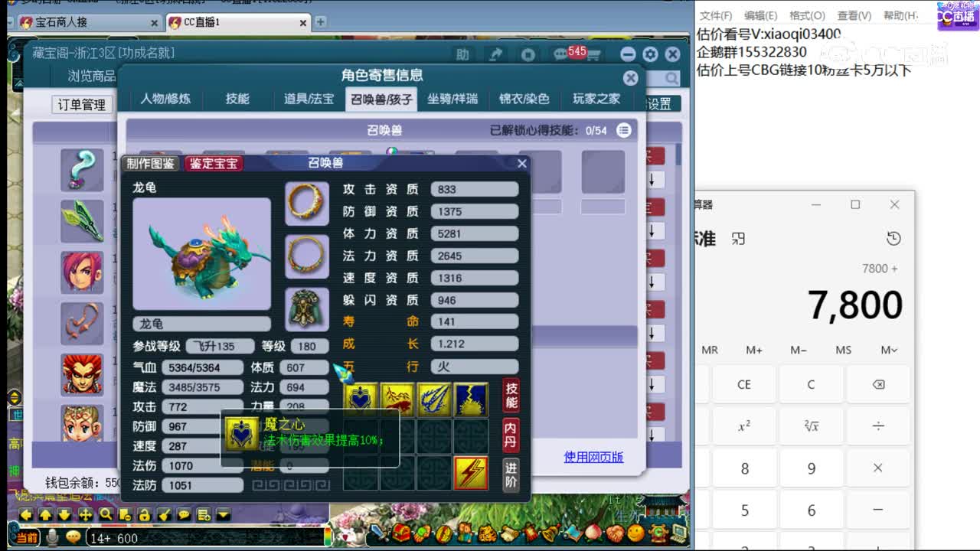
Task: Open the gear settings icon on game window
Action: (x=651, y=54)
